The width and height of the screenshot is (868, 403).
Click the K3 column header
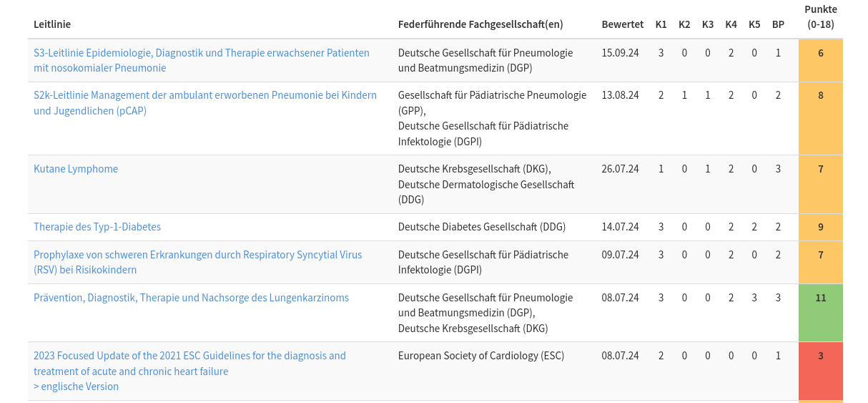click(x=707, y=24)
